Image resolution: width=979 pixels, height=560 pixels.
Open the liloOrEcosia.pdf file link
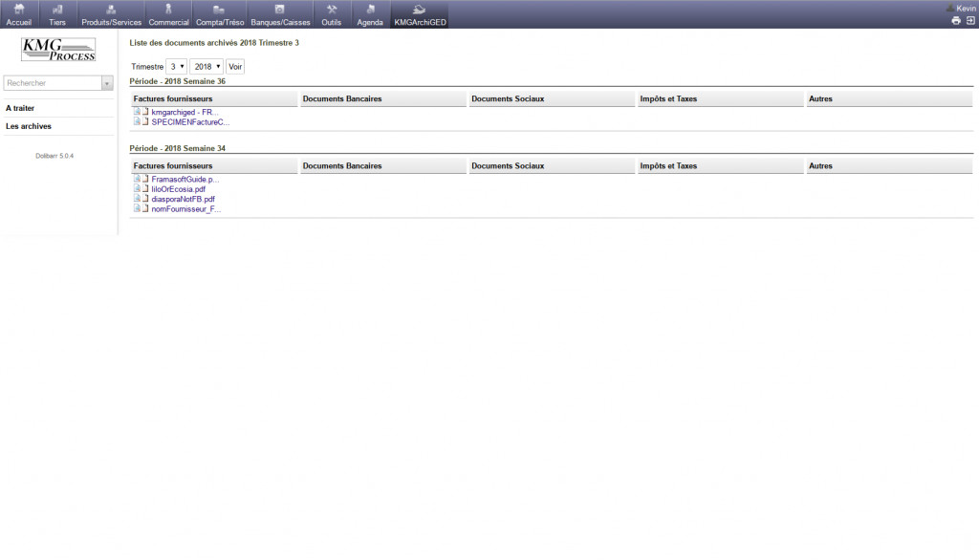tap(179, 189)
